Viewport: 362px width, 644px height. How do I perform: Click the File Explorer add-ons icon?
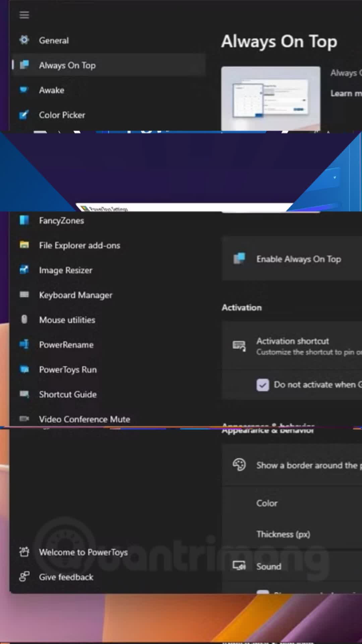pyautogui.click(x=24, y=245)
